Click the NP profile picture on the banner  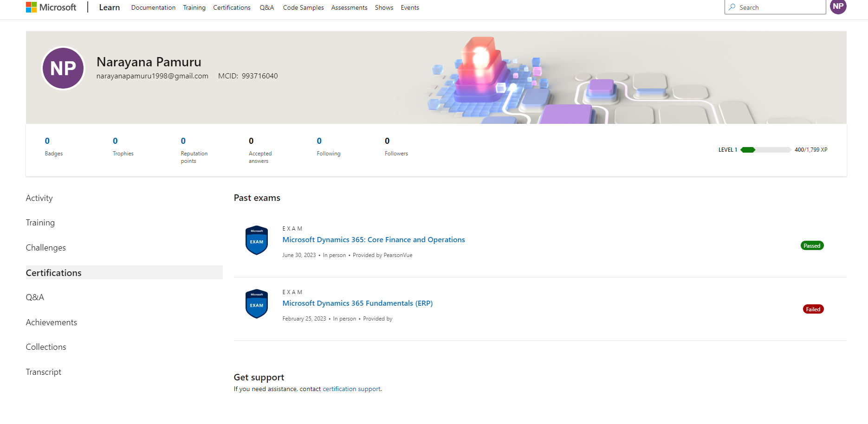tap(63, 68)
